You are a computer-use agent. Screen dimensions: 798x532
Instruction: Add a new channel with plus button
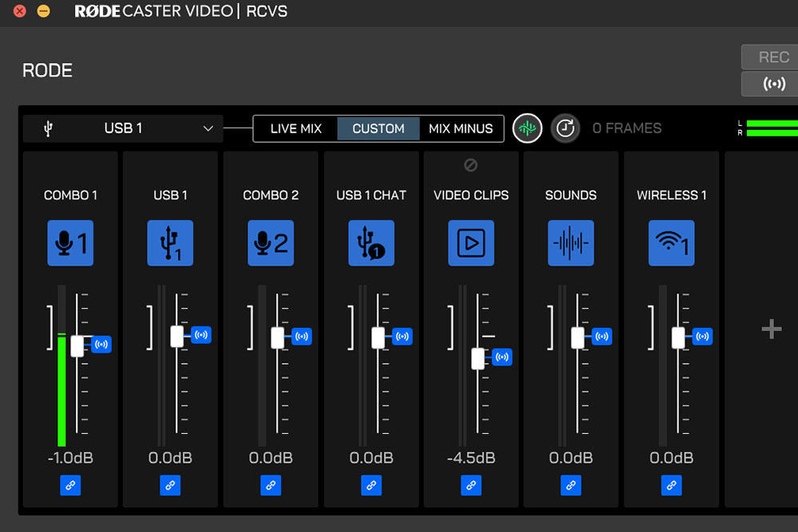[x=771, y=329]
